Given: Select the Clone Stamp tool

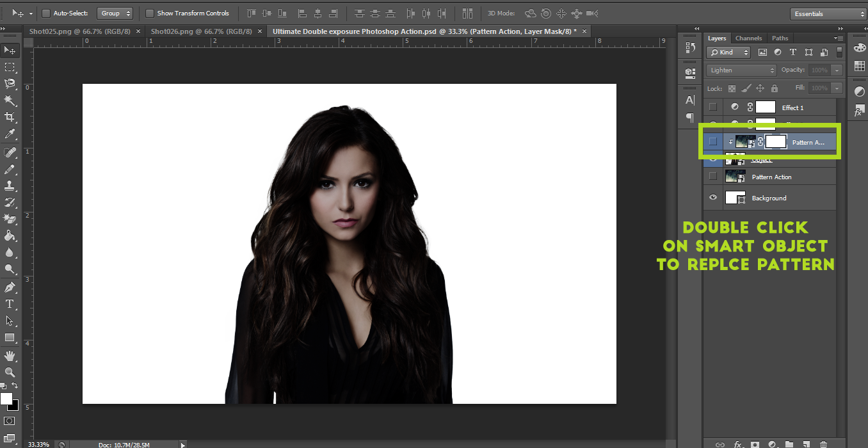Looking at the screenshot, I should coord(10,186).
